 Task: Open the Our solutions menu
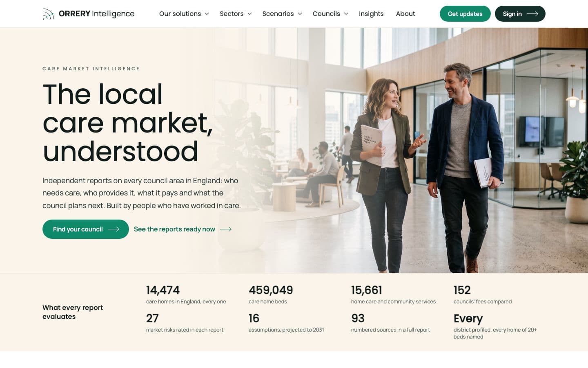184,14
